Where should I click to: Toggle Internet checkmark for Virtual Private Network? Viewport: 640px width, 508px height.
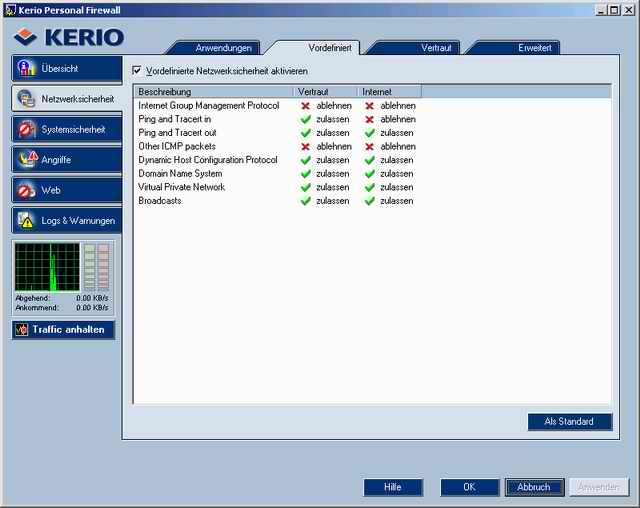point(369,187)
